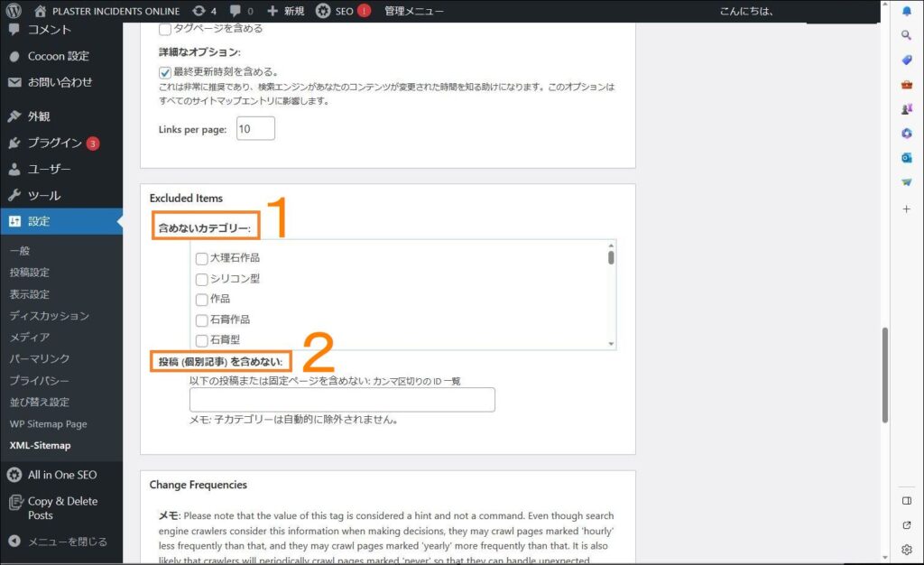Screen dimensions: 924x565
Task: Open the SEO gear icon in admin bar
Action: (323, 11)
